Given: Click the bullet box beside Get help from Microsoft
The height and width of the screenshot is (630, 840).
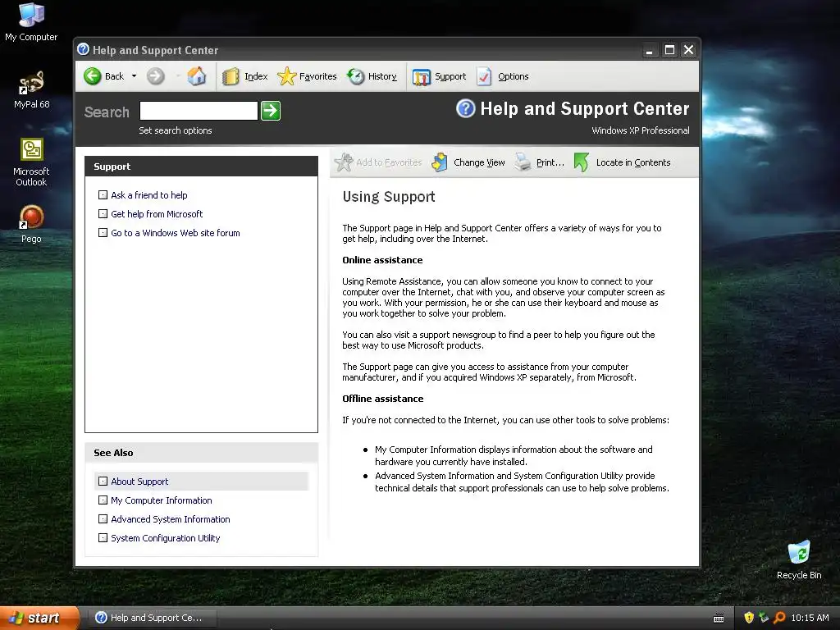Looking at the screenshot, I should [x=103, y=214].
